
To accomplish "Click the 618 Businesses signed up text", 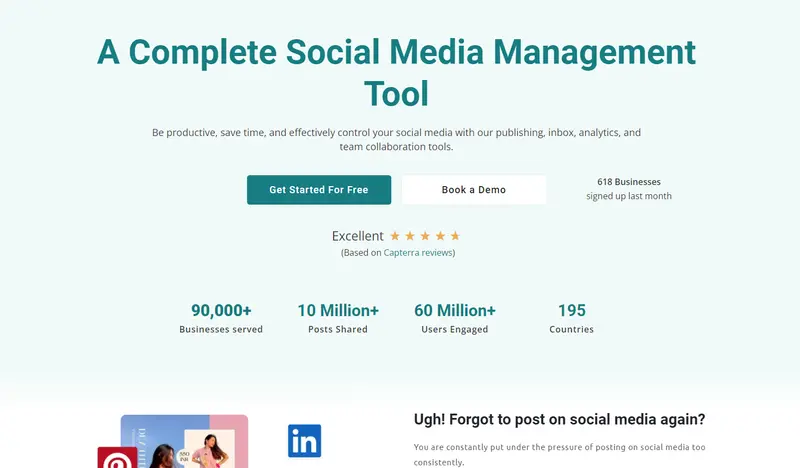I will point(629,189).
